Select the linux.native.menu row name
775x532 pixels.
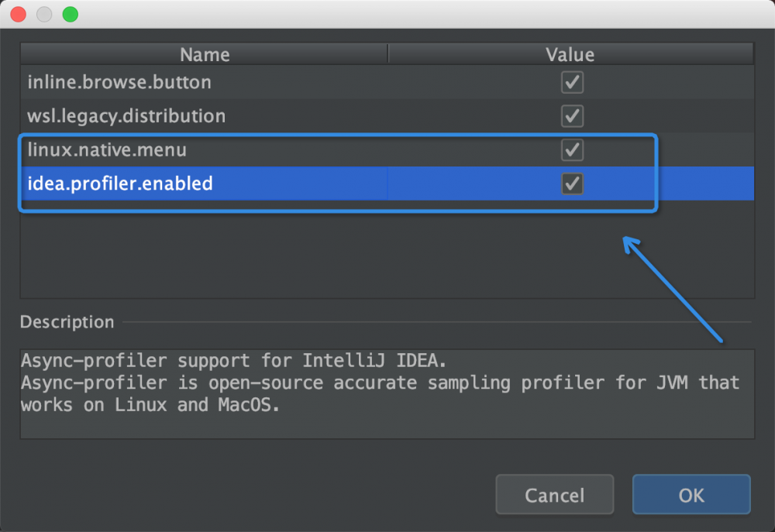(x=107, y=149)
